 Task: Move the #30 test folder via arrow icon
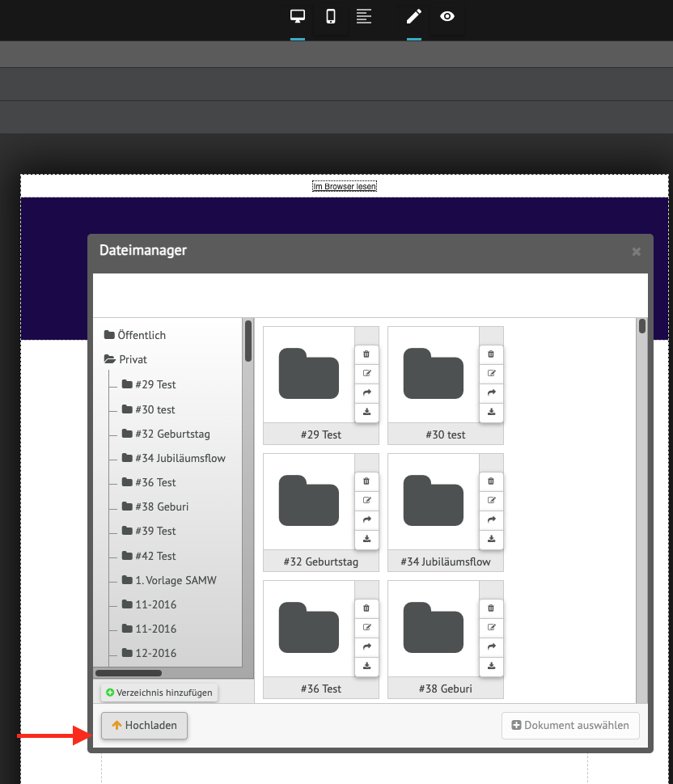click(491, 392)
